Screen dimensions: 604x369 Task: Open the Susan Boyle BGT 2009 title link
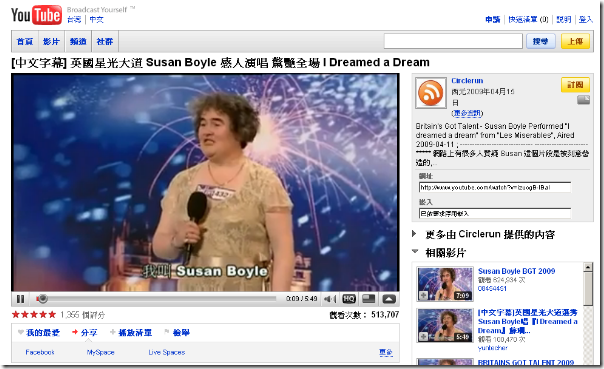(x=516, y=271)
